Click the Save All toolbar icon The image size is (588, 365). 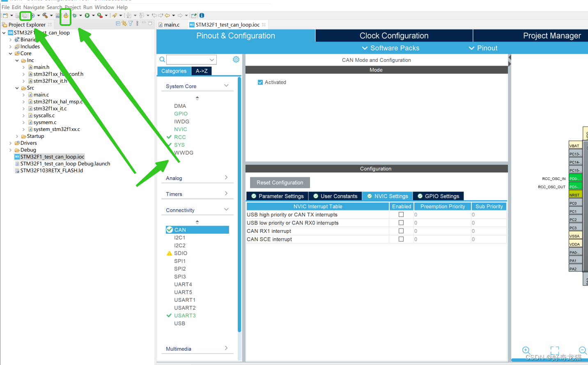25,16
